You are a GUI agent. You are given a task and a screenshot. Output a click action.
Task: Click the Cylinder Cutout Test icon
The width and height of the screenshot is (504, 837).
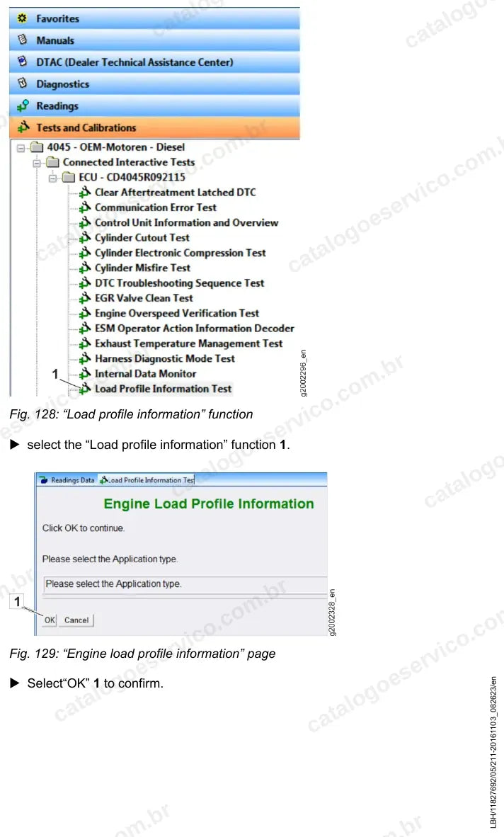[85, 237]
